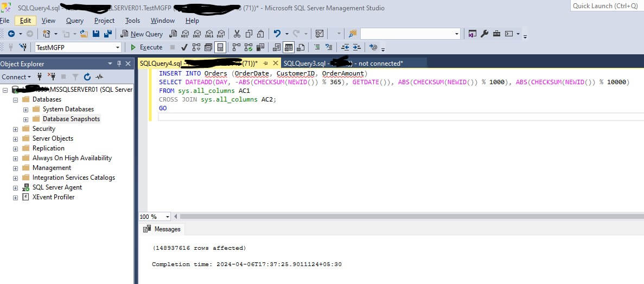Toggle Include Client Statistics
The image size is (644, 284).
tap(260, 47)
